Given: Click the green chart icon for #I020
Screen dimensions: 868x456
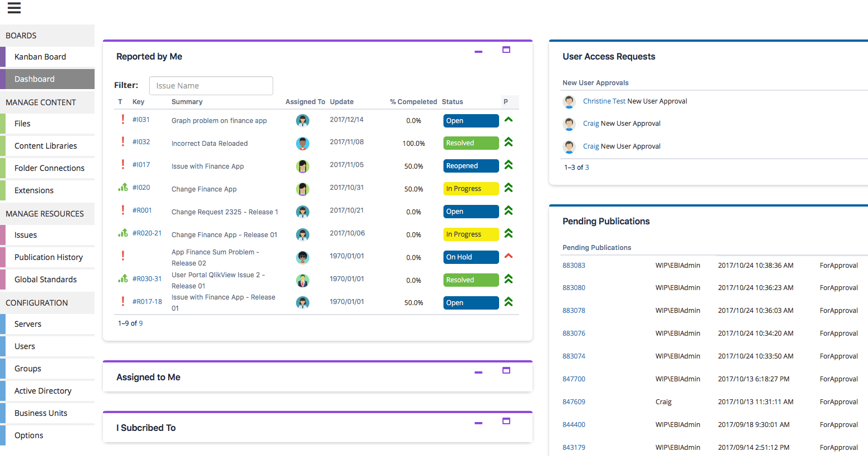Looking at the screenshot, I should (123, 188).
